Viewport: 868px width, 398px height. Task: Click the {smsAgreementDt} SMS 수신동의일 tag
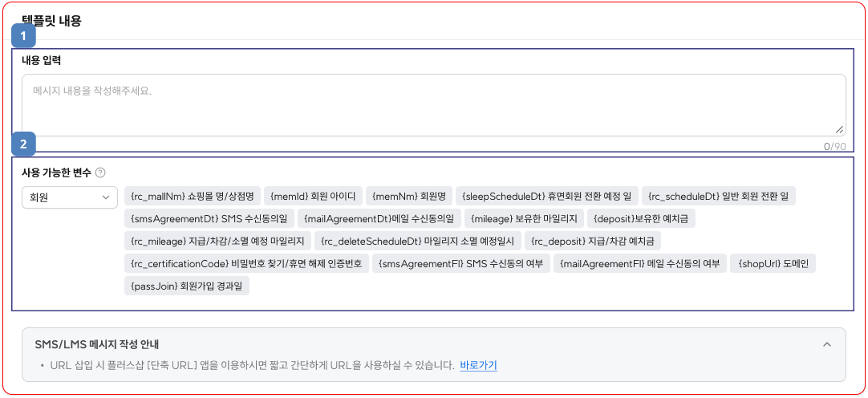pyautogui.click(x=208, y=218)
